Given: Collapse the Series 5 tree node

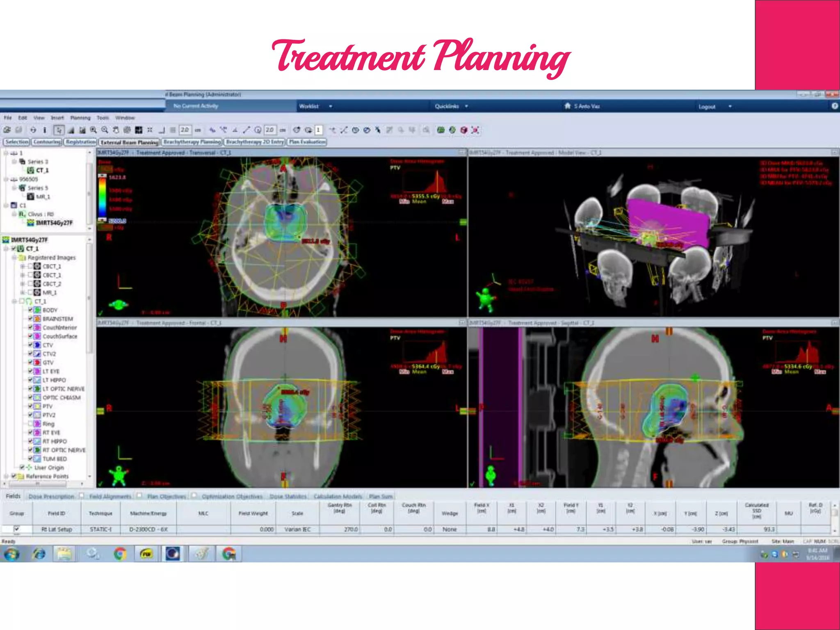Looking at the screenshot, I should [14, 188].
